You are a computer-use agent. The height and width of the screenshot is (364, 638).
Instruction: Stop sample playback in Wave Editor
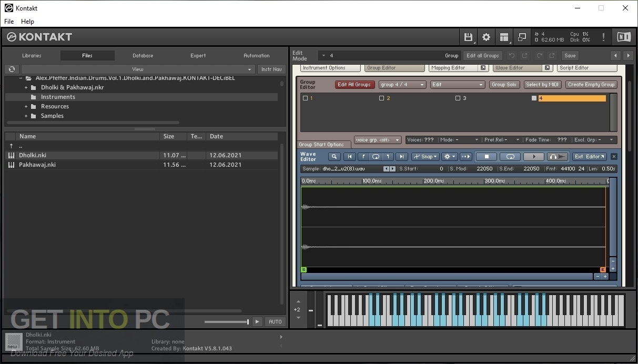pyautogui.click(x=487, y=156)
